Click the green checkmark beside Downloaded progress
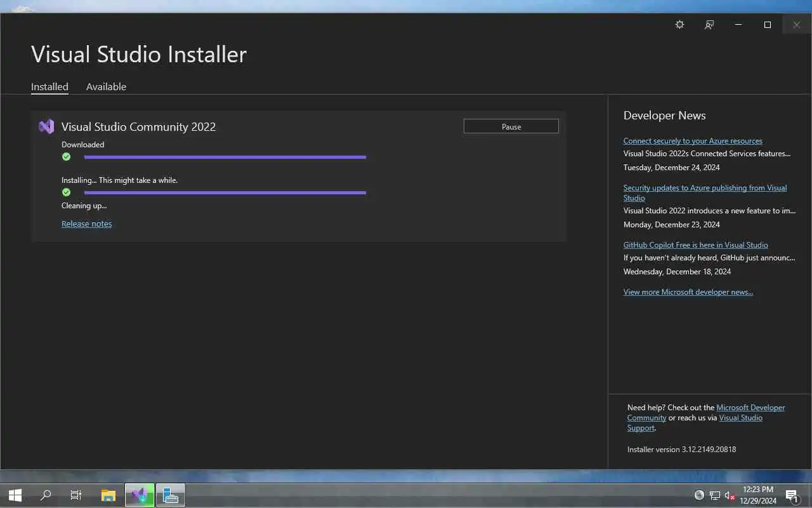812x508 pixels. pyautogui.click(x=66, y=157)
